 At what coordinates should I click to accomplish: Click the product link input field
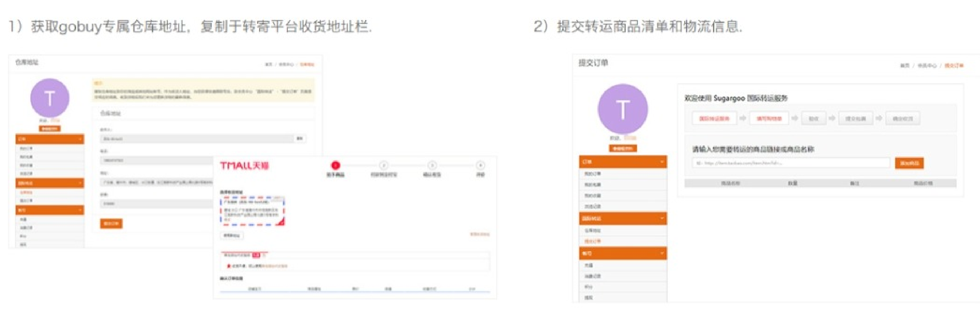coord(791,163)
